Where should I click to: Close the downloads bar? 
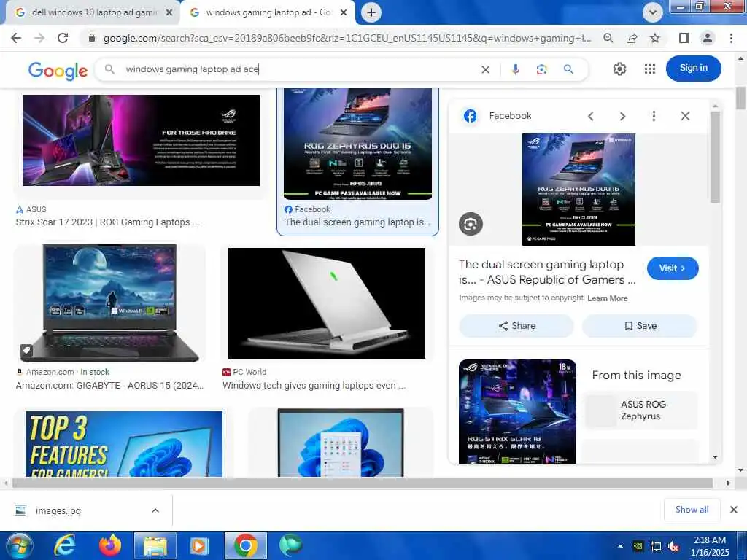point(734,510)
